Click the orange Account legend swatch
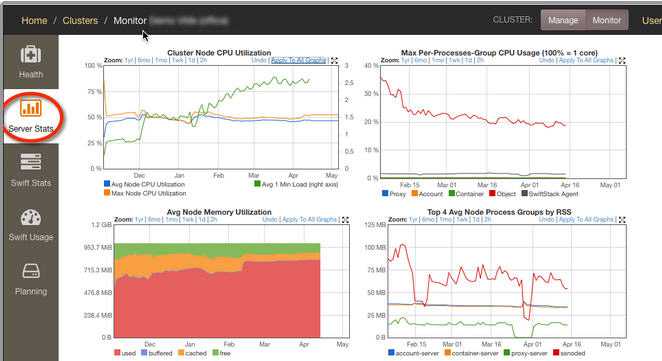662x361 pixels. pyautogui.click(x=415, y=193)
